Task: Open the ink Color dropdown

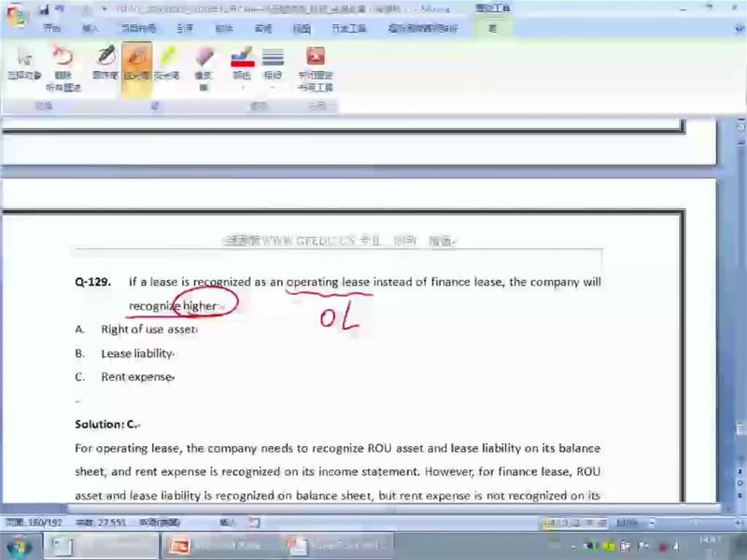Action: tap(242, 64)
